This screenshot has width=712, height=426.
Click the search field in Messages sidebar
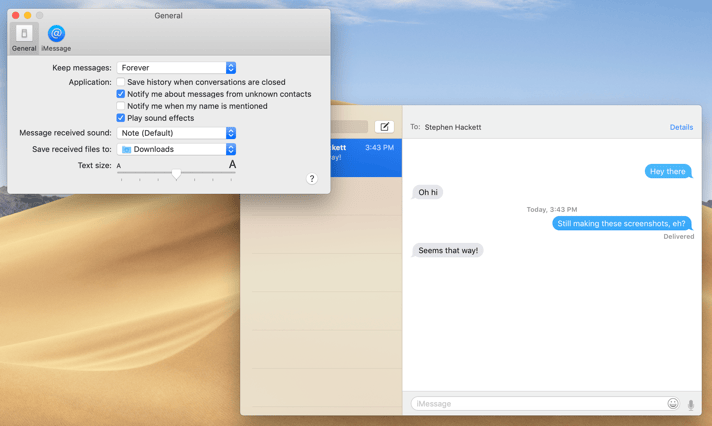pos(349,127)
